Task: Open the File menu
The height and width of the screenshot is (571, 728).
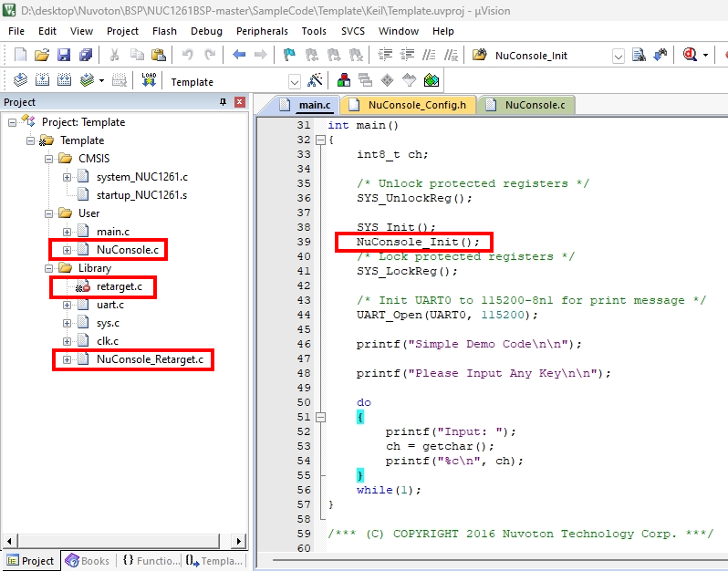Action: [16, 31]
